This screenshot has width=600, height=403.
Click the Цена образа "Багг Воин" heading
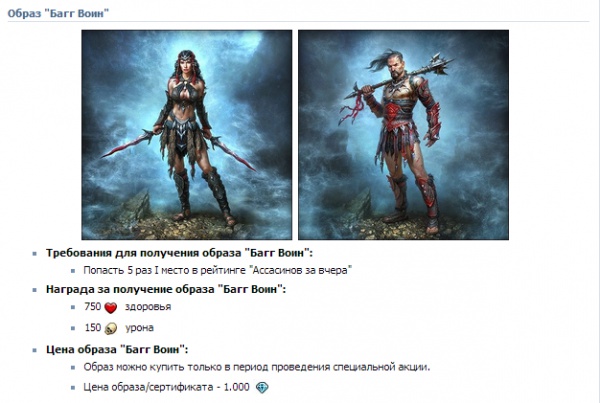coord(117,349)
